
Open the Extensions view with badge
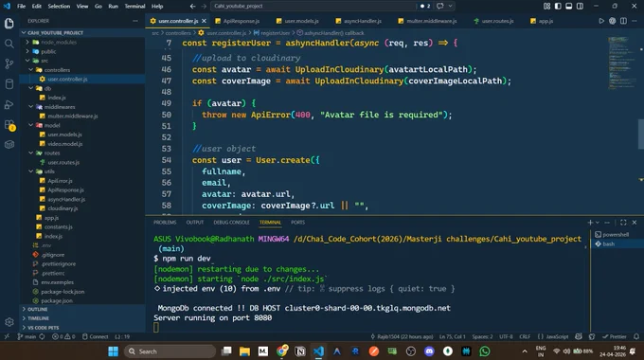click(9, 124)
